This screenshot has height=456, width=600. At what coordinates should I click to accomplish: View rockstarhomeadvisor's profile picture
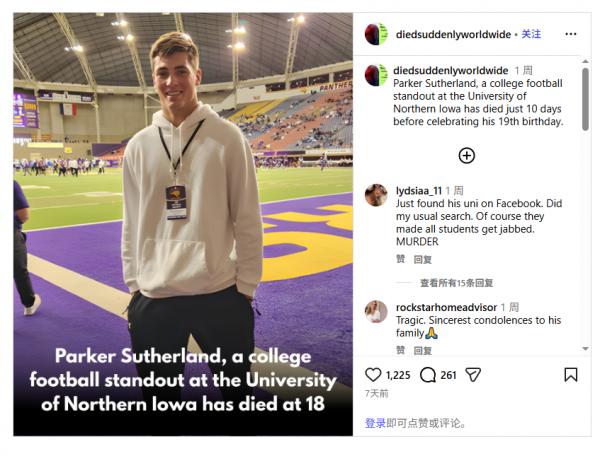point(376,311)
